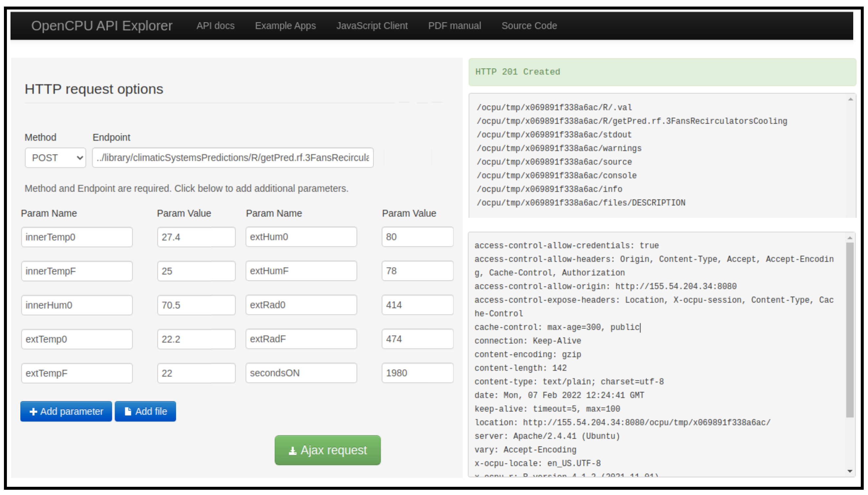The width and height of the screenshot is (868, 495).
Task: Click the headers panel scroll-down arrow
Action: [850, 471]
